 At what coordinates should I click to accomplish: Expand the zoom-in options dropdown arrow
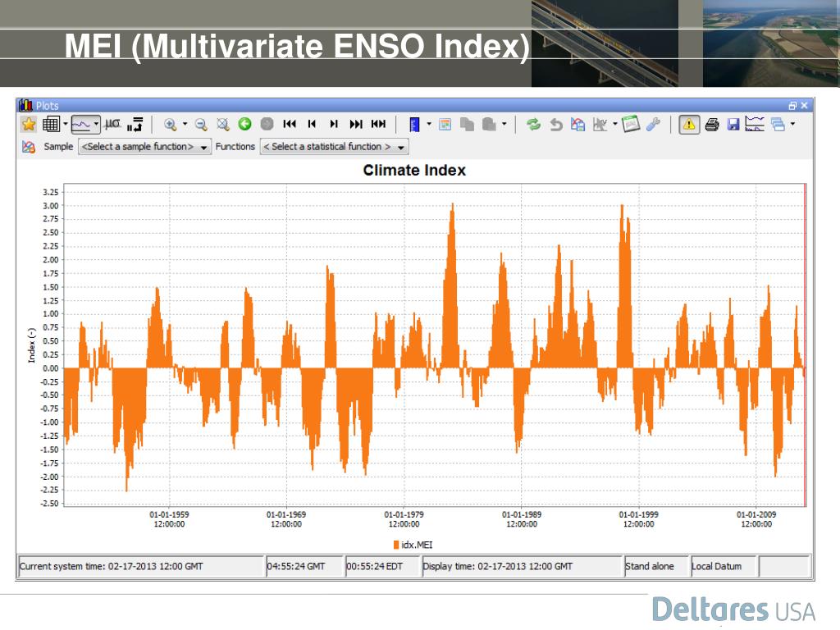[x=185, y=125]
